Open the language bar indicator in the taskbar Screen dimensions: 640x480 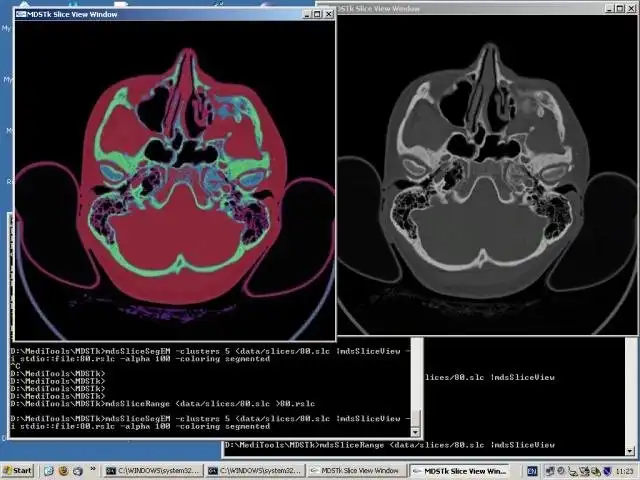(532, 471)
